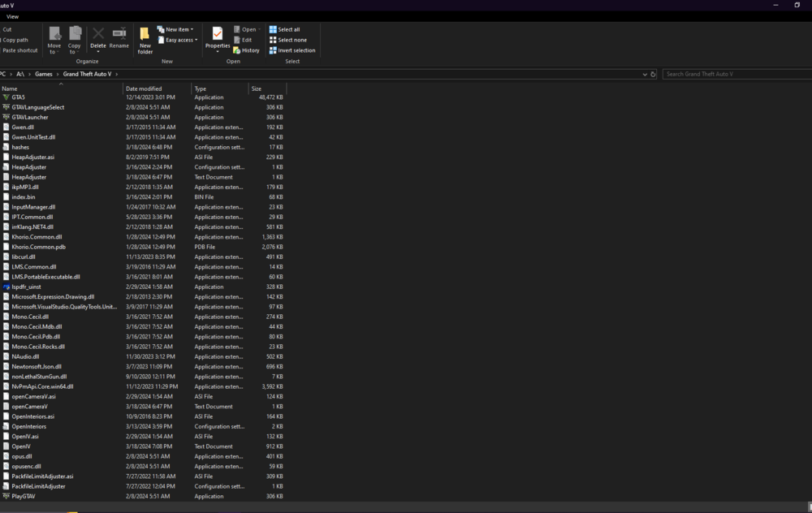Open the address bar previous locations dropdown
Viewport: 812px width, 513px height.
(644, 73)
